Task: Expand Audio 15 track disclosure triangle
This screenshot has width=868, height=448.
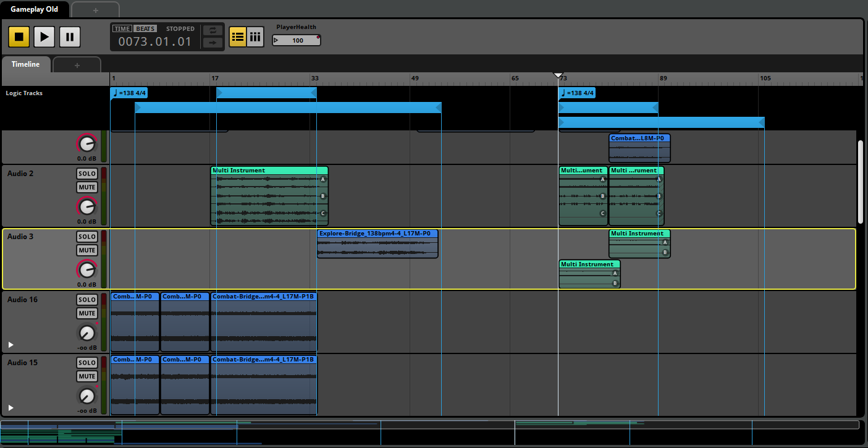Action: 11,408
